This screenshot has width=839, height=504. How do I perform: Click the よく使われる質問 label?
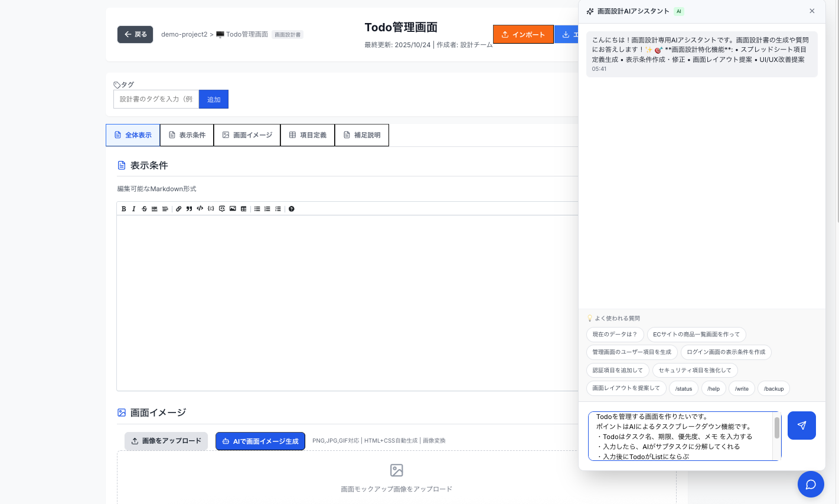point(617,318)
